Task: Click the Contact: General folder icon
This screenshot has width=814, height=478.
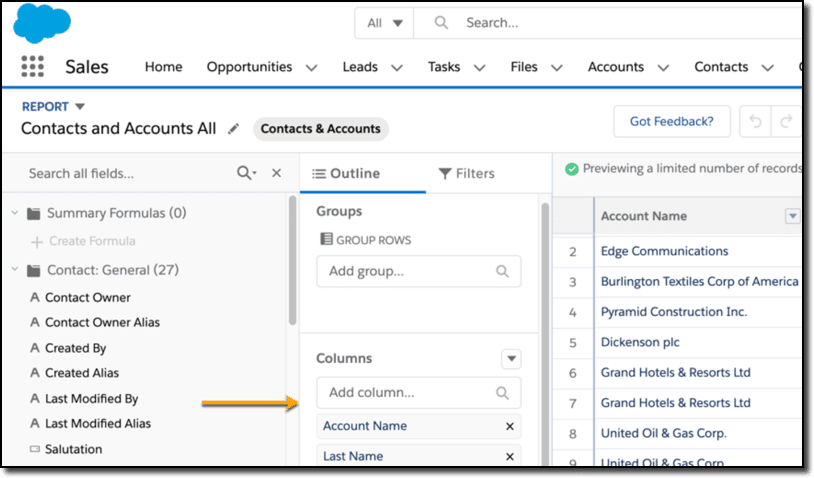Action: pyautogui.click(x=34, y=270)
